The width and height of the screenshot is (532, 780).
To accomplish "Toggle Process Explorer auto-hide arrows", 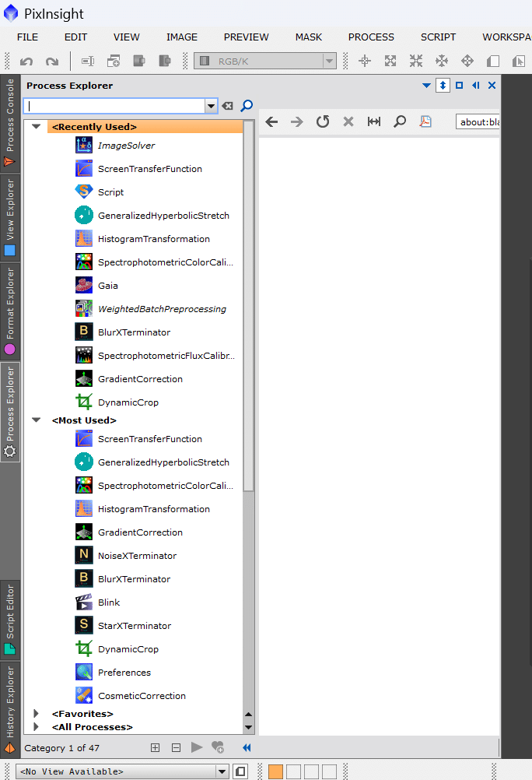I will (443, 86).
